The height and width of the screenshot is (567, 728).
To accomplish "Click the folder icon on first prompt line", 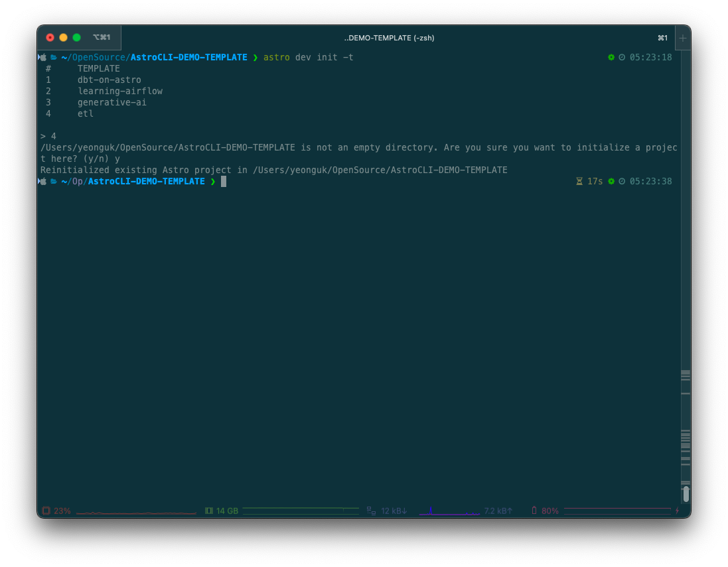I will [53, 58].
